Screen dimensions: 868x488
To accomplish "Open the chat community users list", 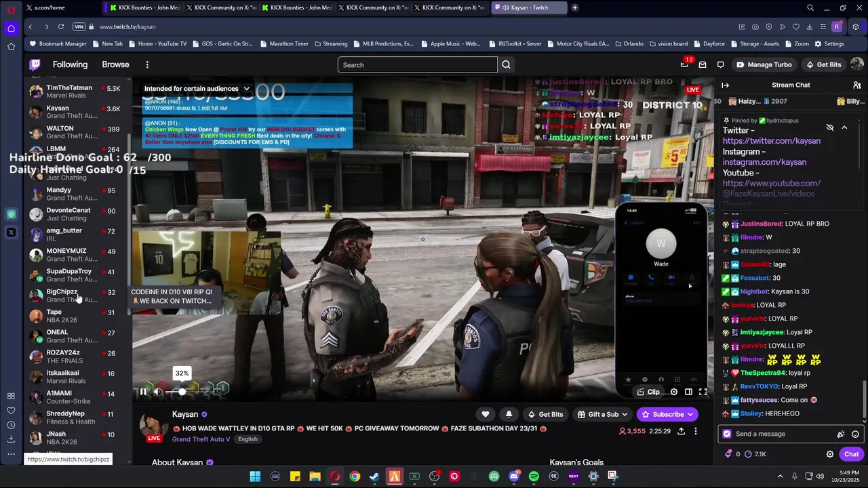I will (x=856, y=85).
